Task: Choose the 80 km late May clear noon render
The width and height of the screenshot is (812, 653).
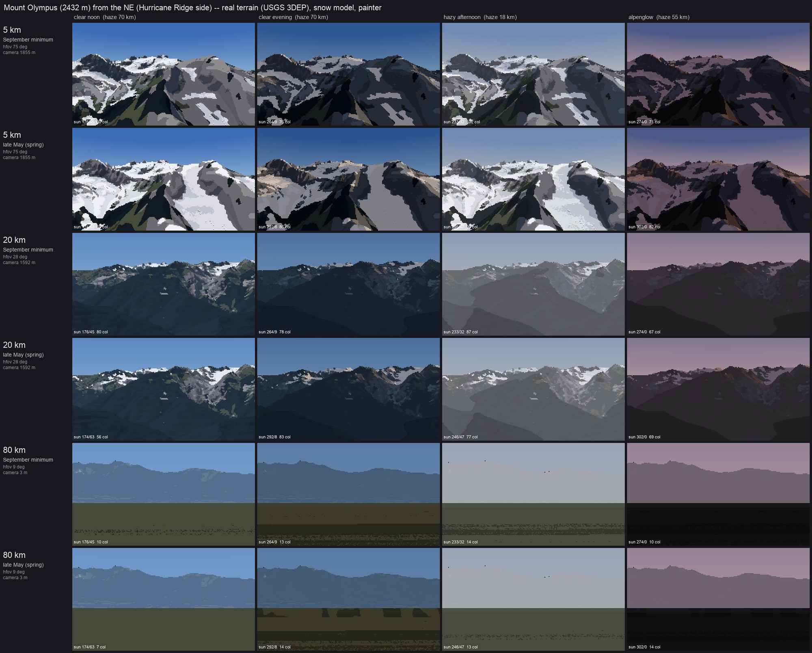Action: click(x=164, y=599)
